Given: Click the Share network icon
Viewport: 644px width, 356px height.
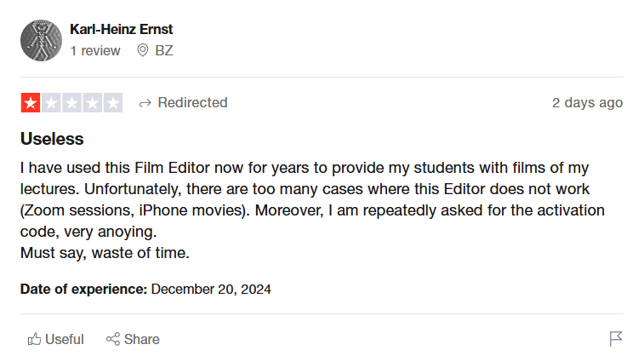Looking at the screenshot, I should [x=112, y=339].
